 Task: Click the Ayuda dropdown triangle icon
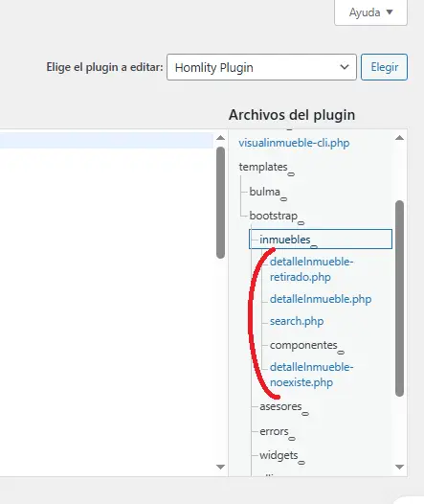(390, 12)
